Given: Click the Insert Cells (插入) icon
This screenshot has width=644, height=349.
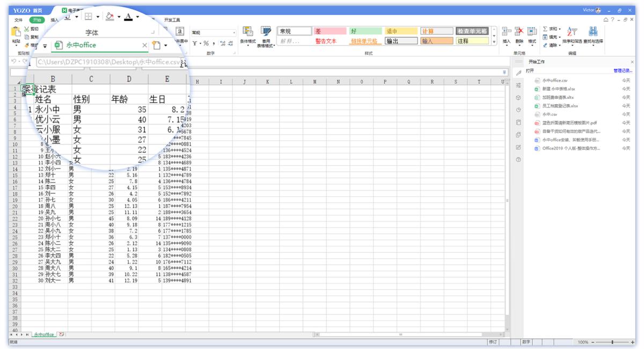Looking at the screenshot, I should (507, 32).
